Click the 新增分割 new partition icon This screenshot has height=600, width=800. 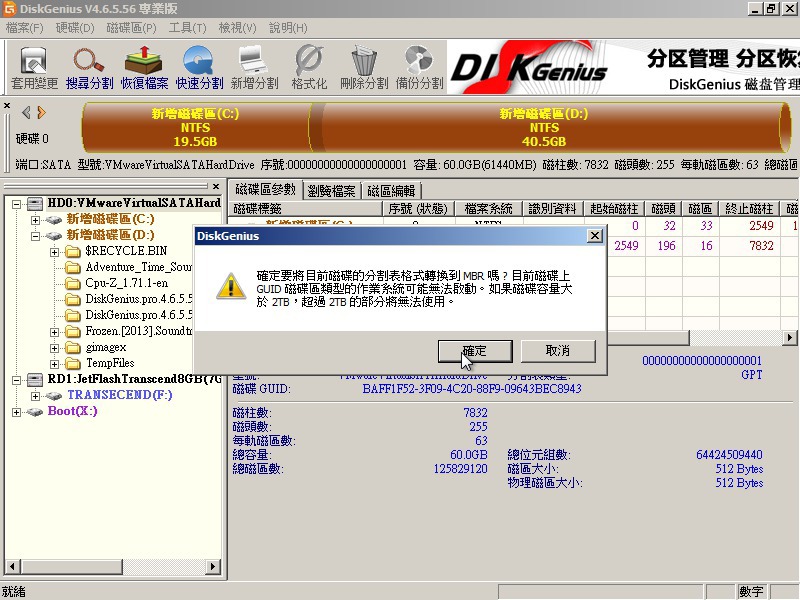click(x=254, y=67)
